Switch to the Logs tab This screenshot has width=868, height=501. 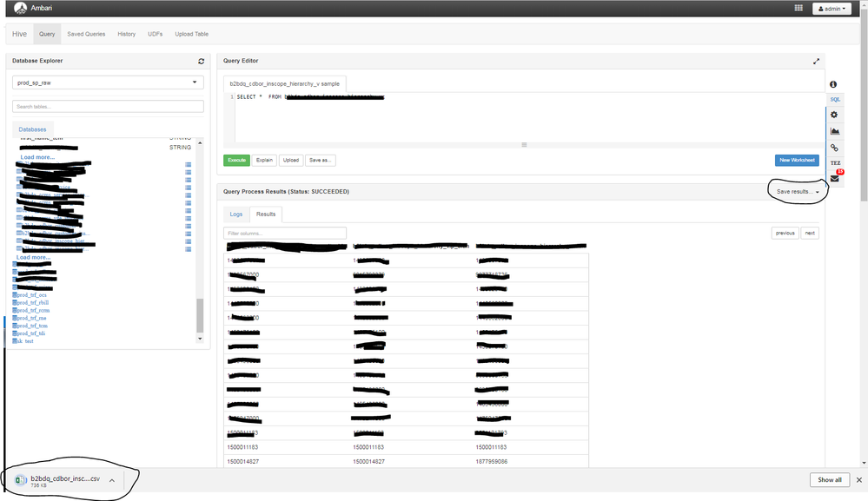point(235,214)
